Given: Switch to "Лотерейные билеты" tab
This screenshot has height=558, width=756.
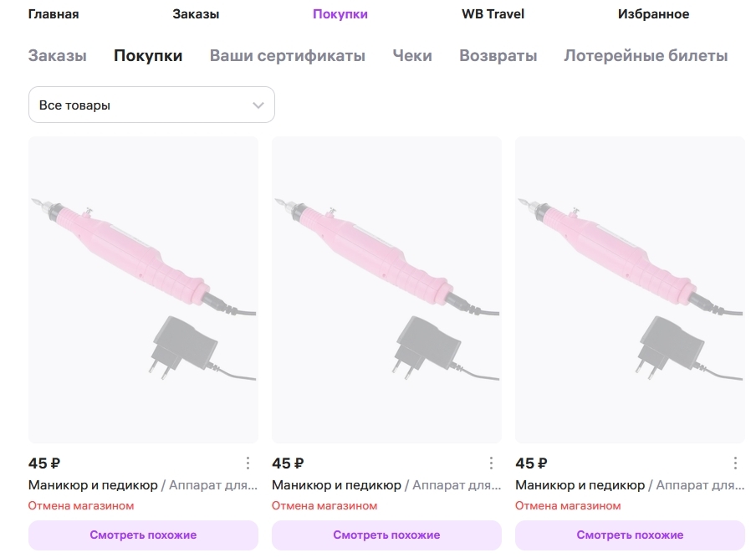Looking at the screenshot, I should [646, 56].
